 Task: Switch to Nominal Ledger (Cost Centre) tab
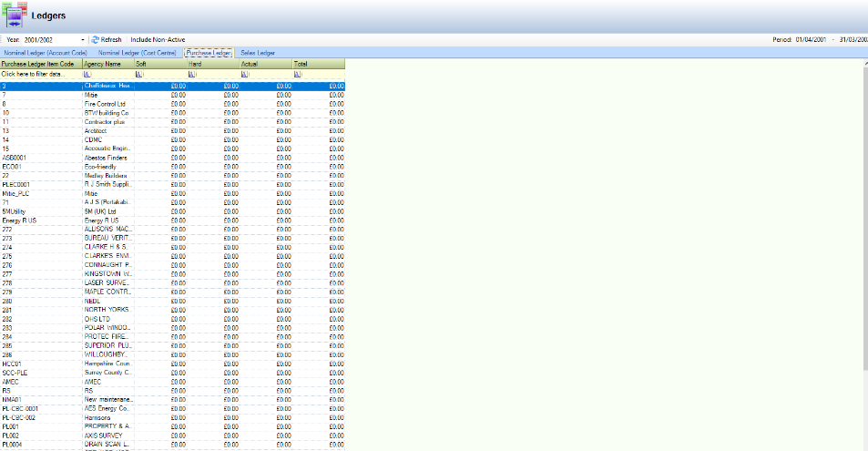click(x=137, y=53)
